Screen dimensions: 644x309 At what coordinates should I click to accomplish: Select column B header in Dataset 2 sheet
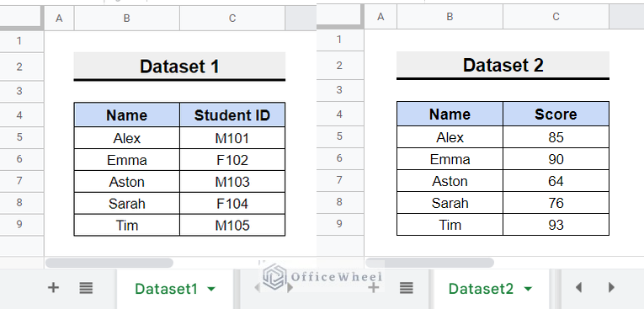click(x=450, y=17)
